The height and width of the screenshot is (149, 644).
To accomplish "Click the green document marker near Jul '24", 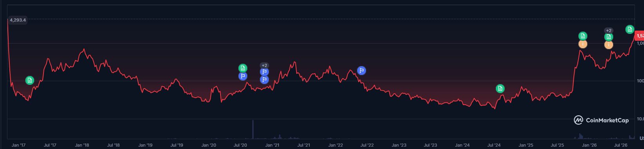I will pyautogui.click(x=500, y=89).
